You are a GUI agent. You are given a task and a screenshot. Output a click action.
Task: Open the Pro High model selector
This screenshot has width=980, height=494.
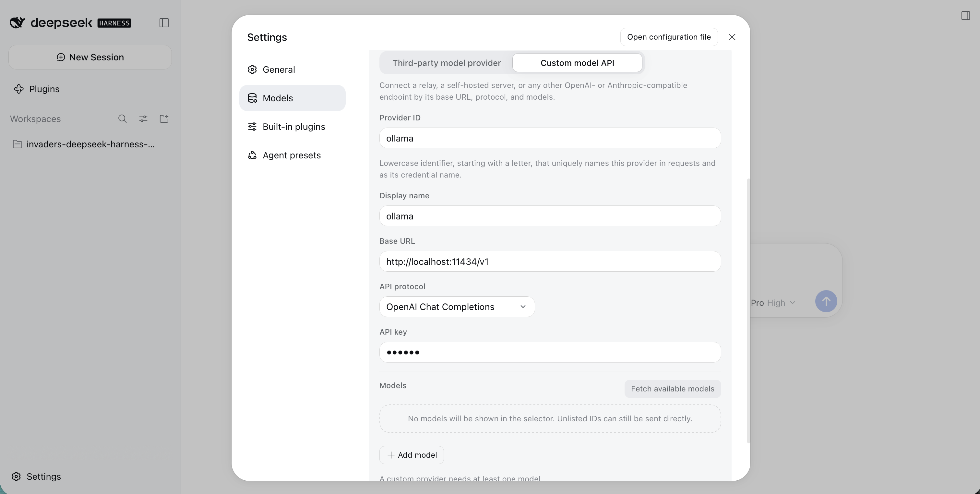(773, 303)
